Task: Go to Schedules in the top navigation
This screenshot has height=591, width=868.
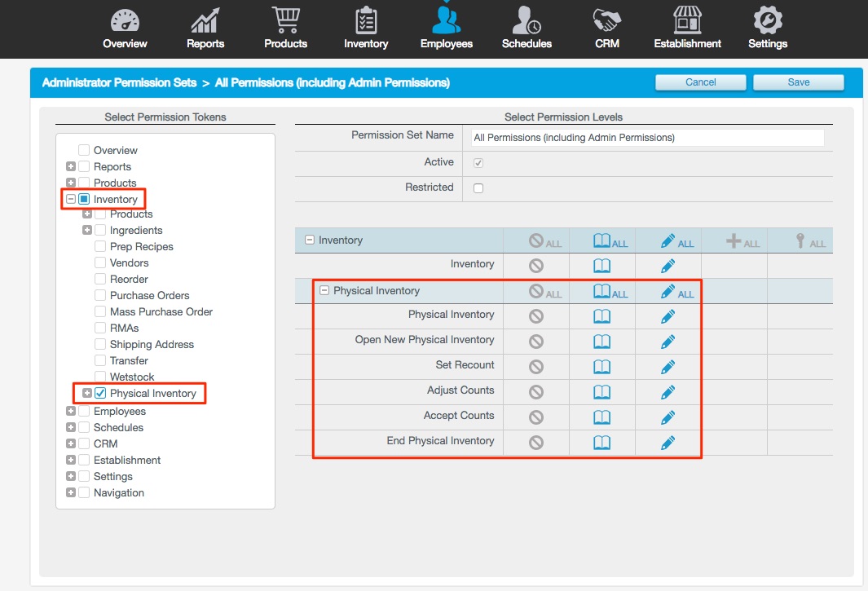Action: [x=527, y=28]
